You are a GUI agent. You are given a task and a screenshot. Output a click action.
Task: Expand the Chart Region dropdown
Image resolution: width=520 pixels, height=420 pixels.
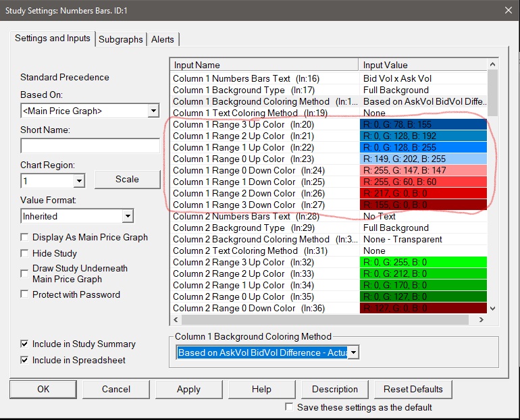tap(79, 181)
